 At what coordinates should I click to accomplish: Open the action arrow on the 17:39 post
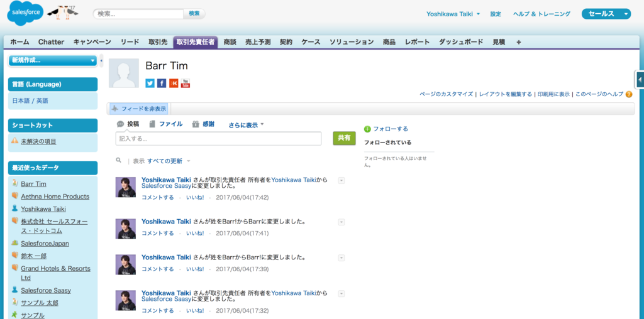point(341,257)
